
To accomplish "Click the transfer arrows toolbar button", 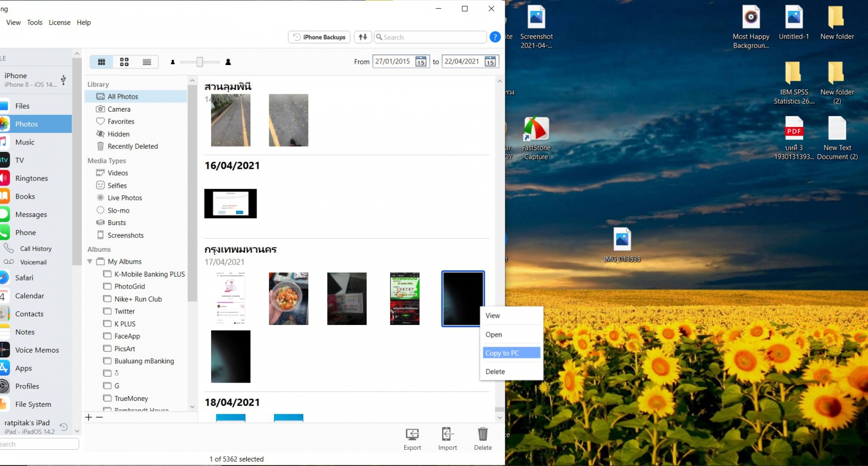I will (x=363, y=37).
